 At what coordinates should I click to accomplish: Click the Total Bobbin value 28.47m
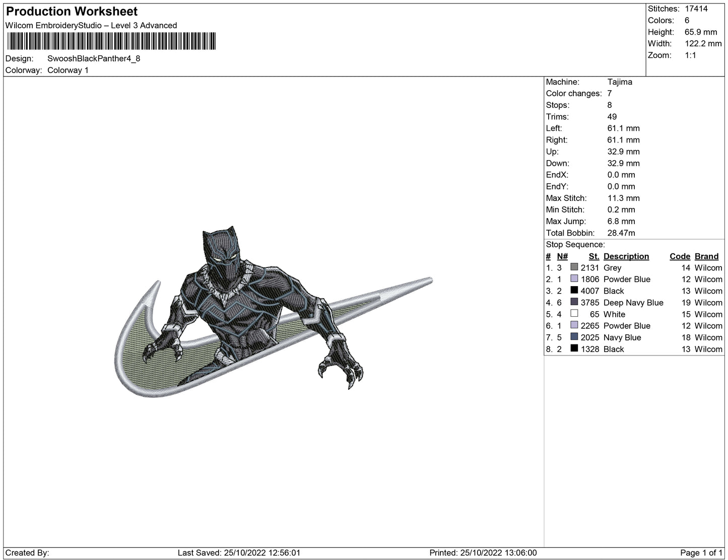coord(621,232)
